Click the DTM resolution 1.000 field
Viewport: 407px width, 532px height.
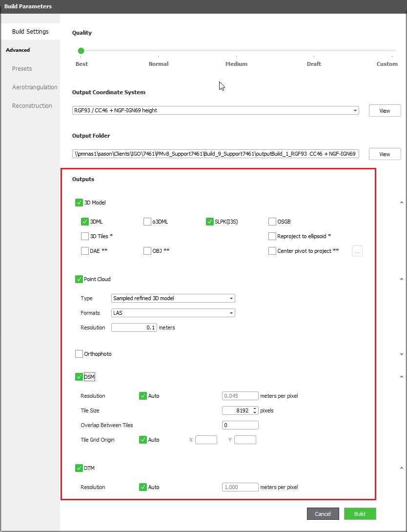pyautogui.click(x=240, y=487)
